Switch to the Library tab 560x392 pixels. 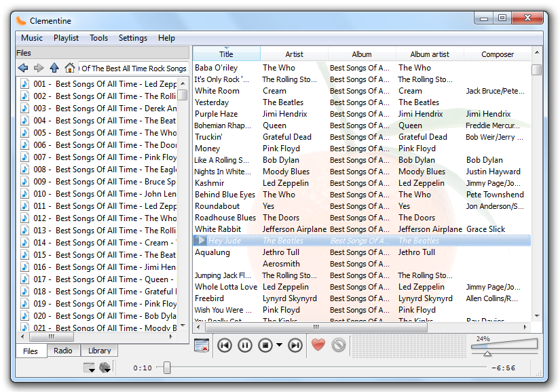click(x=99, y=351)
